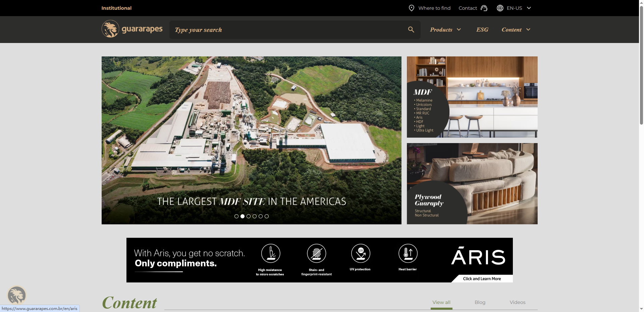The width and height of the screenshot is (644, 312).
Task: Expand the Products dropdown menu
Action: pyautogui.click(x=445, y=30)
